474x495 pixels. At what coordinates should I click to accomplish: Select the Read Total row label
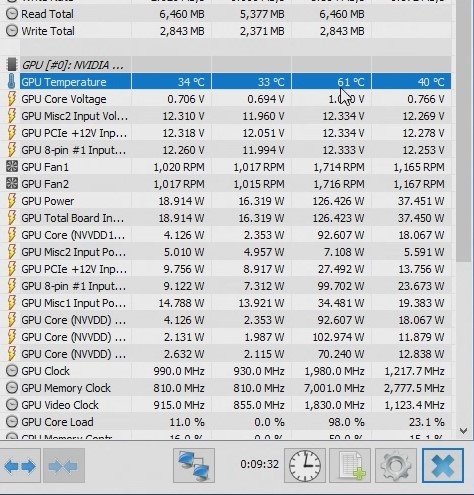tap(47, 14)
